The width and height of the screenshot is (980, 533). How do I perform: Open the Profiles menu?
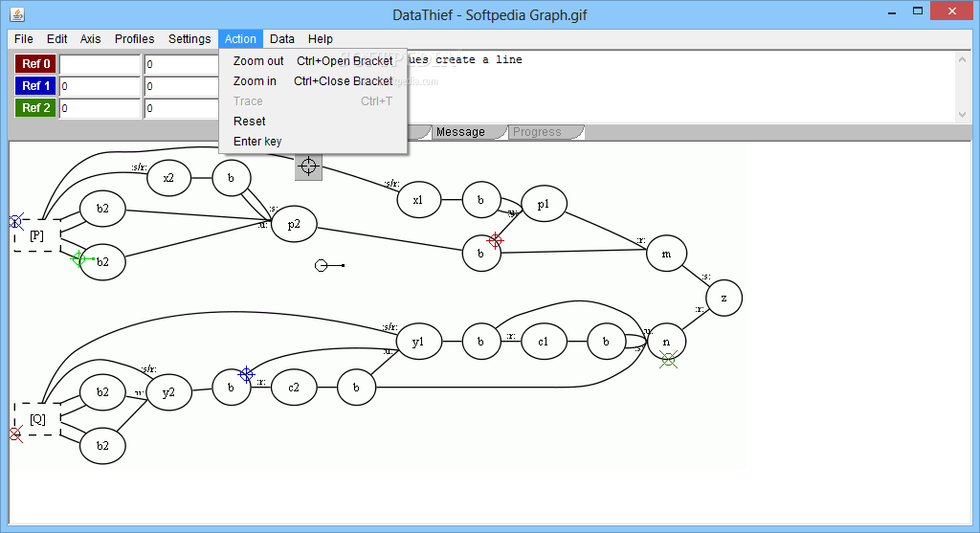pos(134,38)
